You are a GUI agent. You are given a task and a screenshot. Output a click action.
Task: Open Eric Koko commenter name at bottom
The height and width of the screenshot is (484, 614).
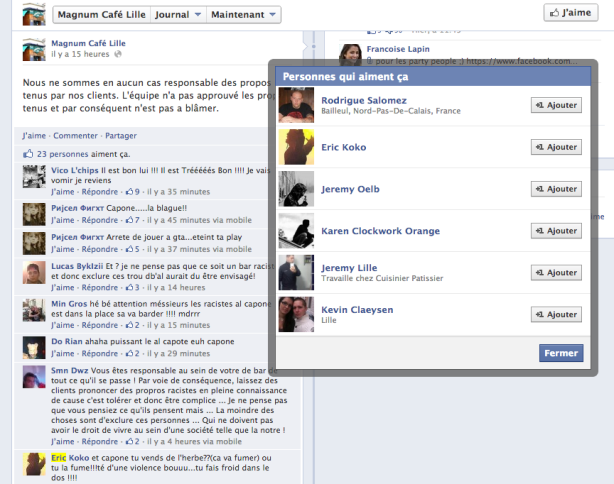(x=70, y=457)
